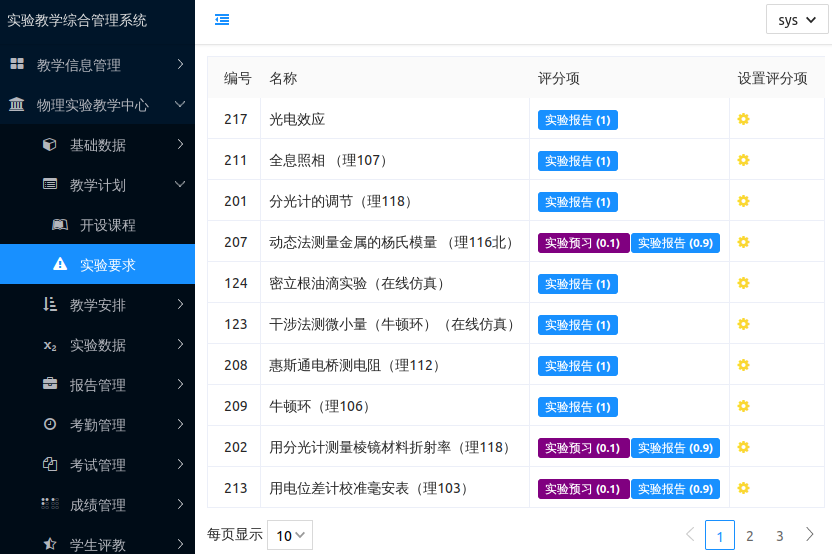Screen dimensions: 832x554
Task: Click 实验报告 (1) tag for 光电效应
Action: pyautogui.click(x=578, y=120)
